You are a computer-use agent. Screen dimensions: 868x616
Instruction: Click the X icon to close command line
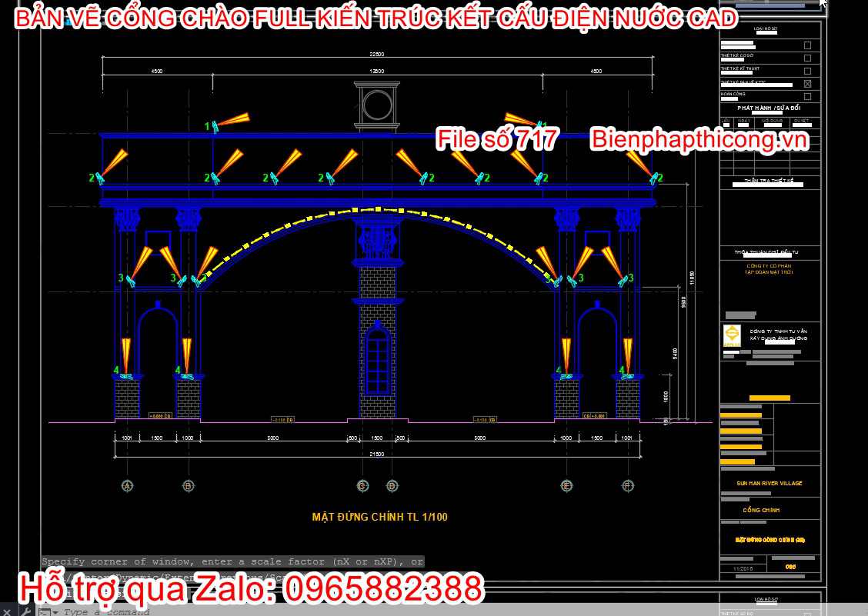tap(7, 611)
